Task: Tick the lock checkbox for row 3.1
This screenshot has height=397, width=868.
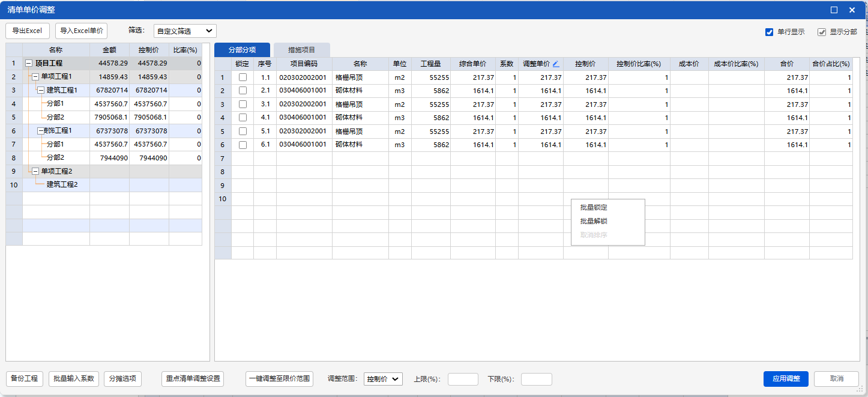Action: [243, 105]
